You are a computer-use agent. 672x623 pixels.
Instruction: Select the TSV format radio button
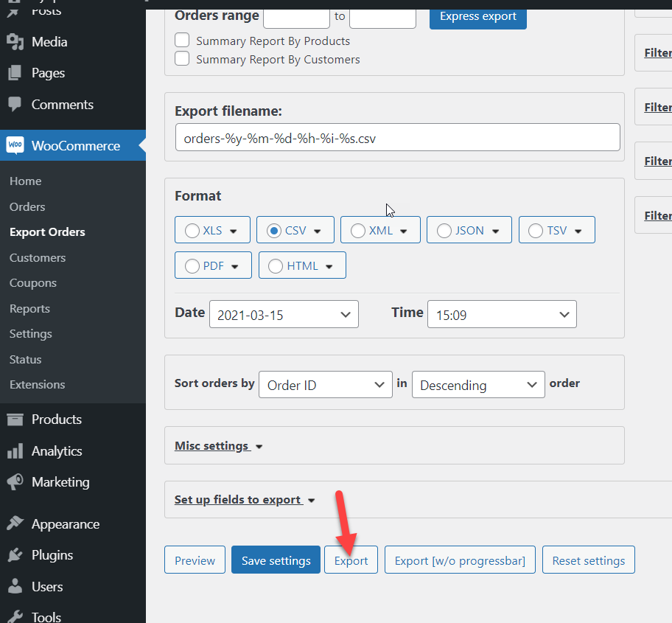coord(536,231)
